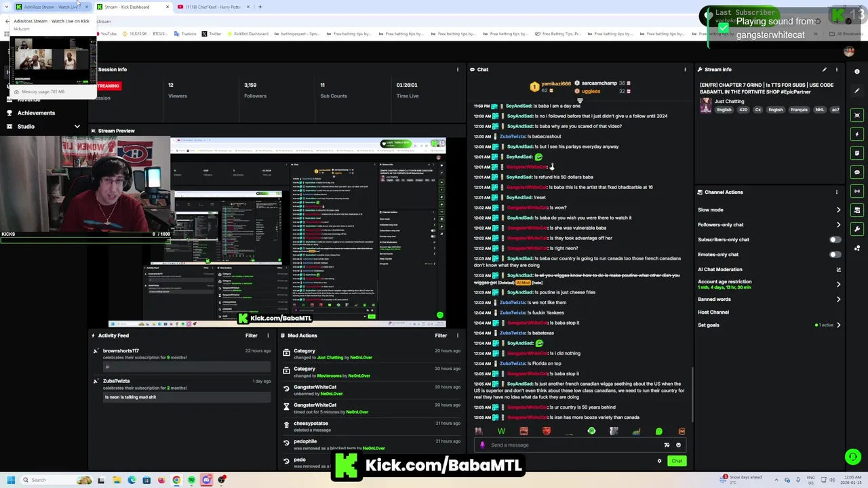Viewport: 868px width, 488px height.
Task: Open Achievements in the left sidebar
Action: 36,113
